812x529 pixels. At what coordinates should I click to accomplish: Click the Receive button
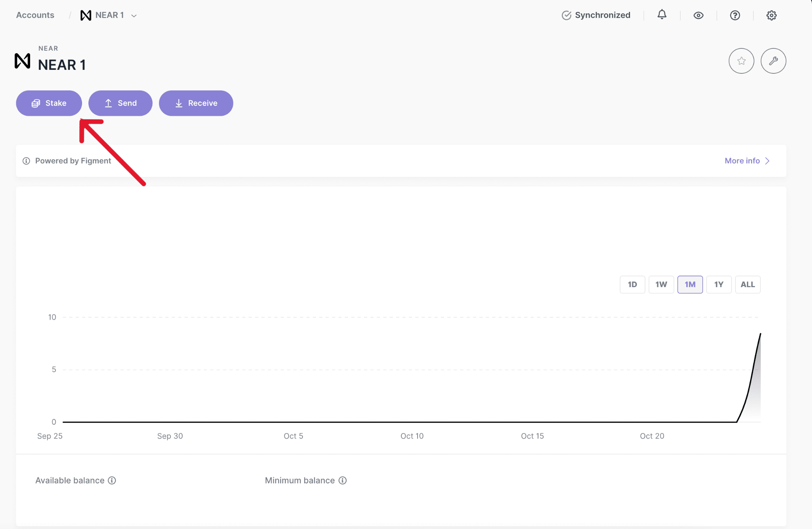[x=196, y=103]
